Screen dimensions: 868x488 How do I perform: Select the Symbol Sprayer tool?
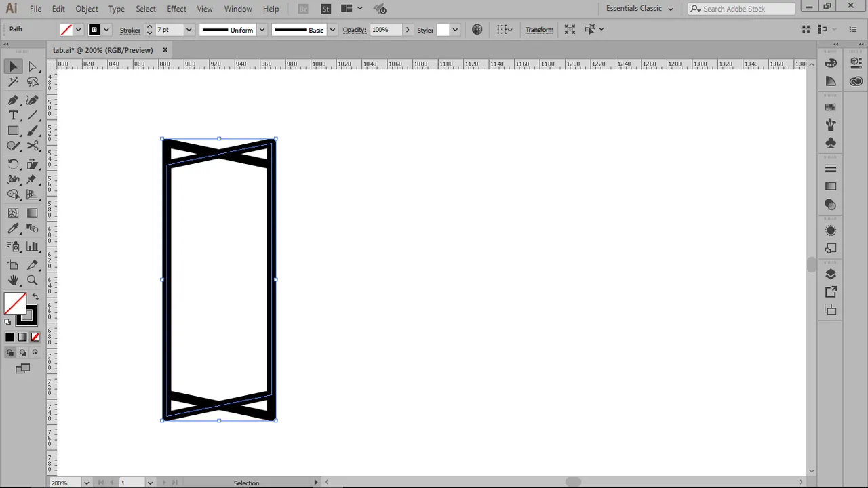click(x=14, y=247)
